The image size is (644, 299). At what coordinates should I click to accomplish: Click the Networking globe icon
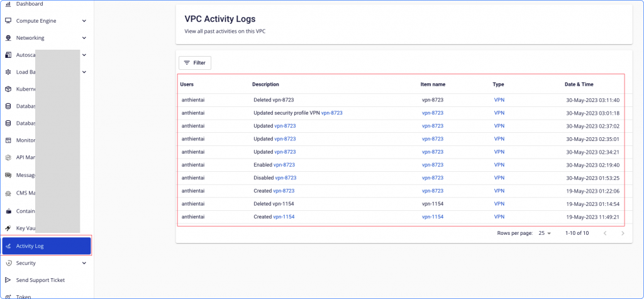[x=8, y=38]
